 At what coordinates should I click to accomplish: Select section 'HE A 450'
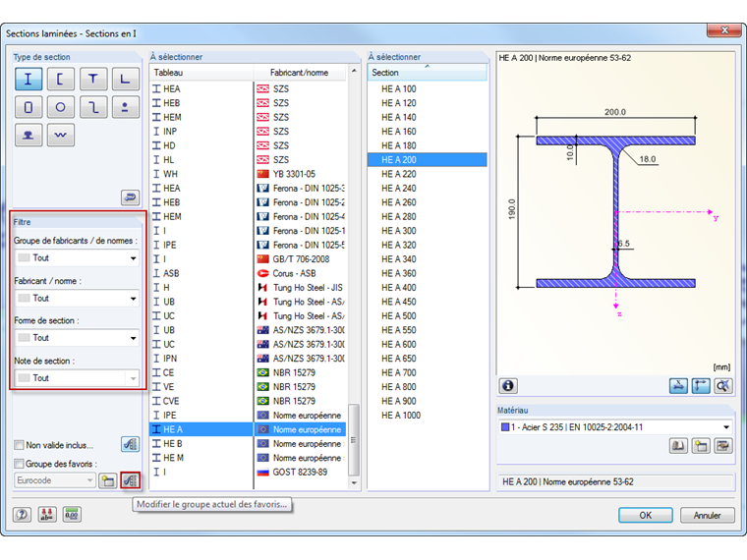(x=428, y=302)
